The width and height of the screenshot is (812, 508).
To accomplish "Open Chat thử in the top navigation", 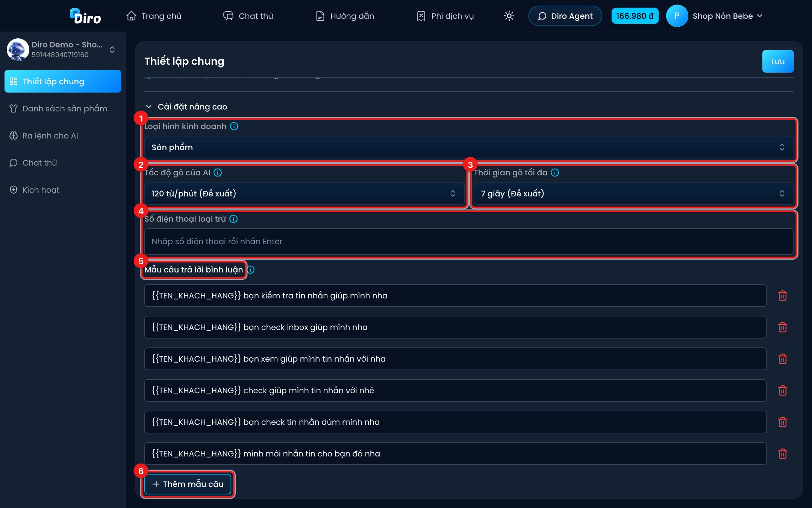I will pyautogui.click(x=248, y=16).
